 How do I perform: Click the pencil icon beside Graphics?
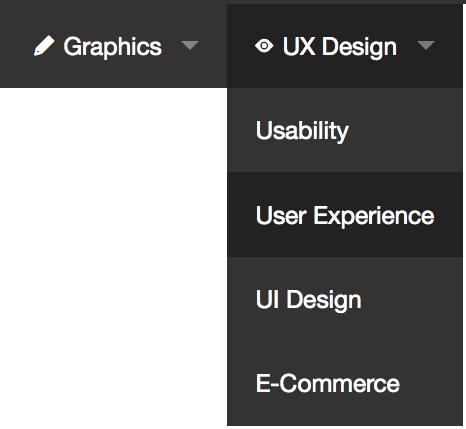(x=44, y=46)
